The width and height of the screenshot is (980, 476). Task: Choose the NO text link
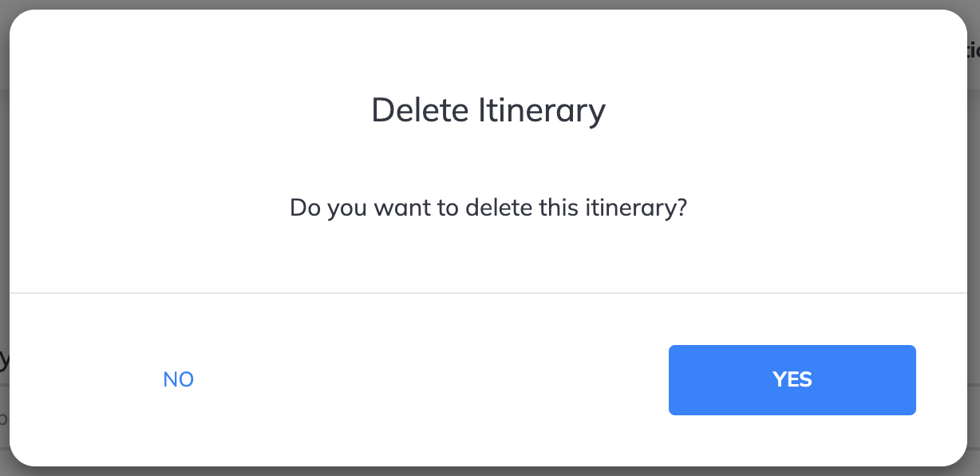pos(178,379)
